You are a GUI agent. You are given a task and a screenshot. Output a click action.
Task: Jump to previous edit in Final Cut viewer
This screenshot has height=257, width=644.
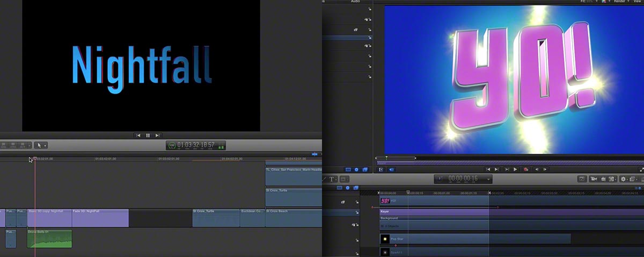tap(138, 135)
